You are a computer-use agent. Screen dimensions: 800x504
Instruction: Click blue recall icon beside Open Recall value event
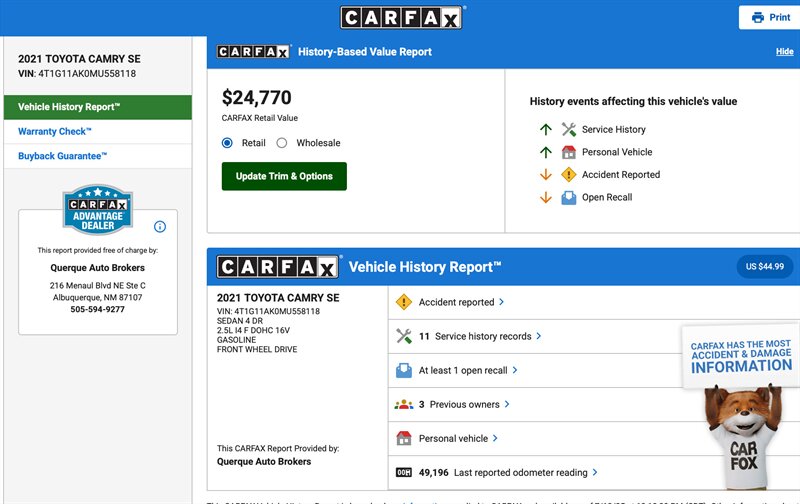[x=568, y=197]
